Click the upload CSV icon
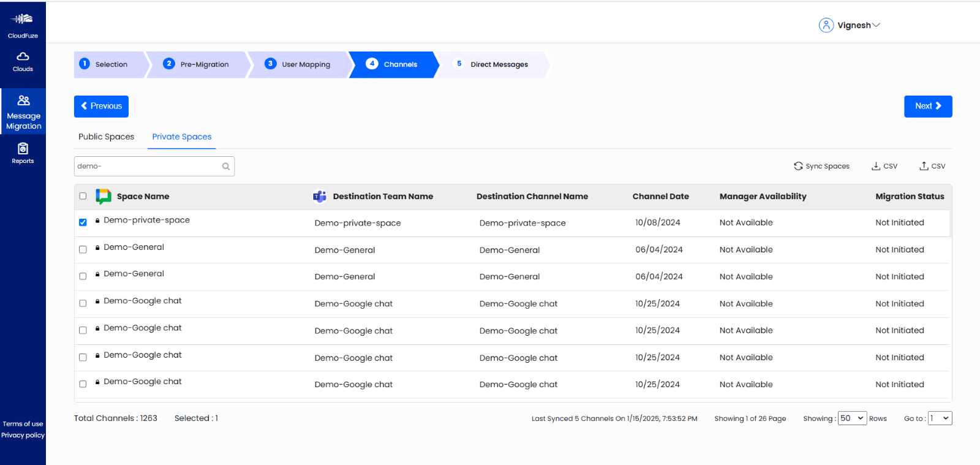The width and height of the screenshot is (980, 465). click(924, 166)
